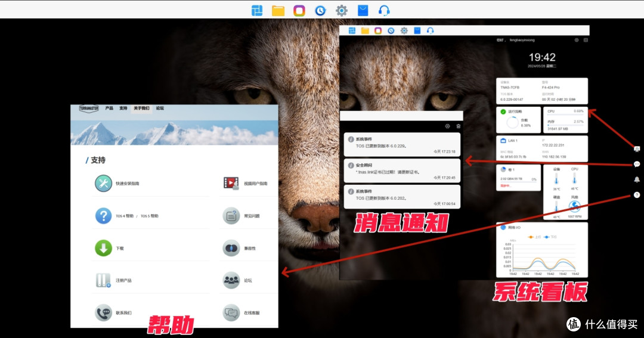Open the 安全顾问 certificate expired notification

point(402,170)
